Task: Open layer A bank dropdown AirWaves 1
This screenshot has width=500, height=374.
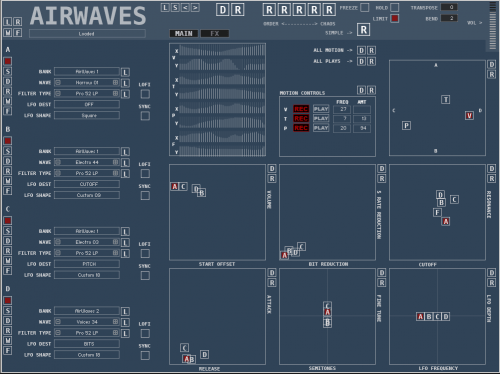Action: point(87,72)
